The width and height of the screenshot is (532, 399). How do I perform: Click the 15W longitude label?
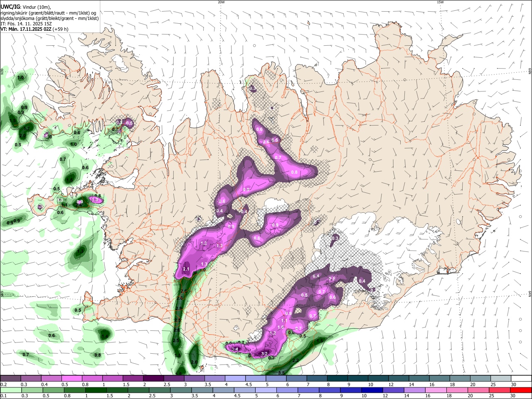(440, 2)
